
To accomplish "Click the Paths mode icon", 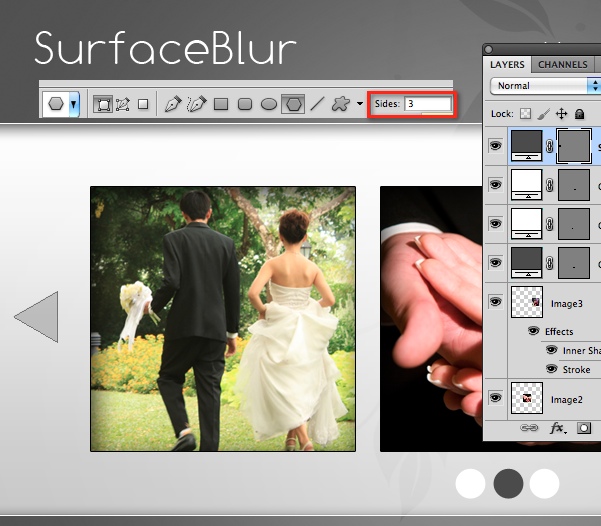I will point(123,104).
